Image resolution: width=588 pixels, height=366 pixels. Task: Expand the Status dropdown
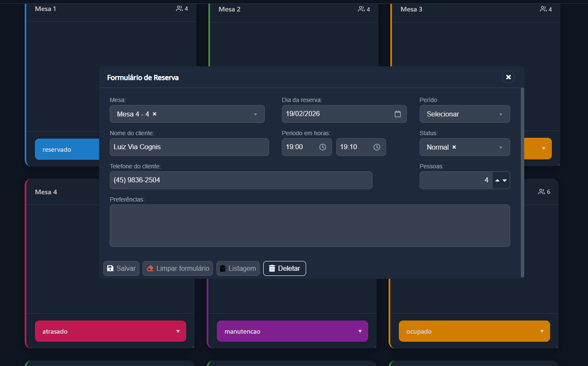coord(465,147)
